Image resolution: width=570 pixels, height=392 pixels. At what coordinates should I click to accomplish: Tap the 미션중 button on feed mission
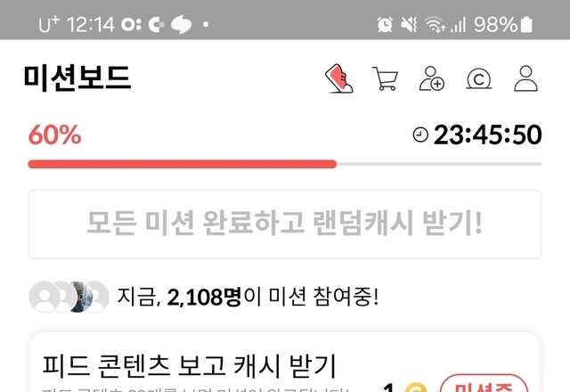point(484,383)
